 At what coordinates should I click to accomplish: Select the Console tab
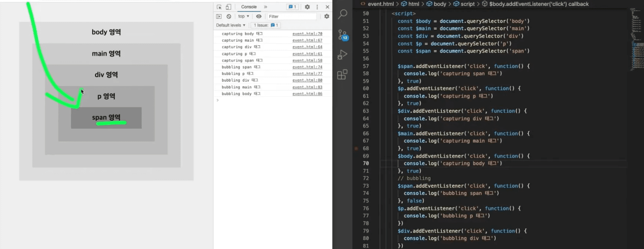coord(249,7)
